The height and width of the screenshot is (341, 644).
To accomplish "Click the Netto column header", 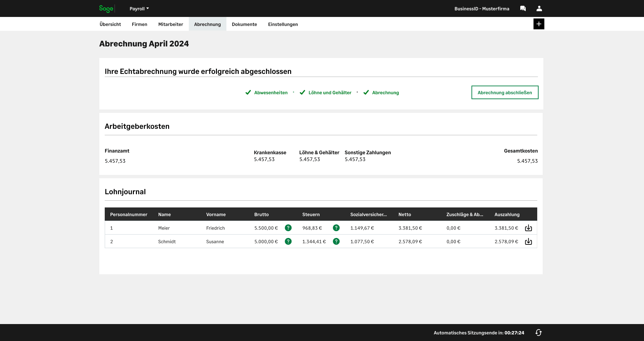I will (405, 215).
